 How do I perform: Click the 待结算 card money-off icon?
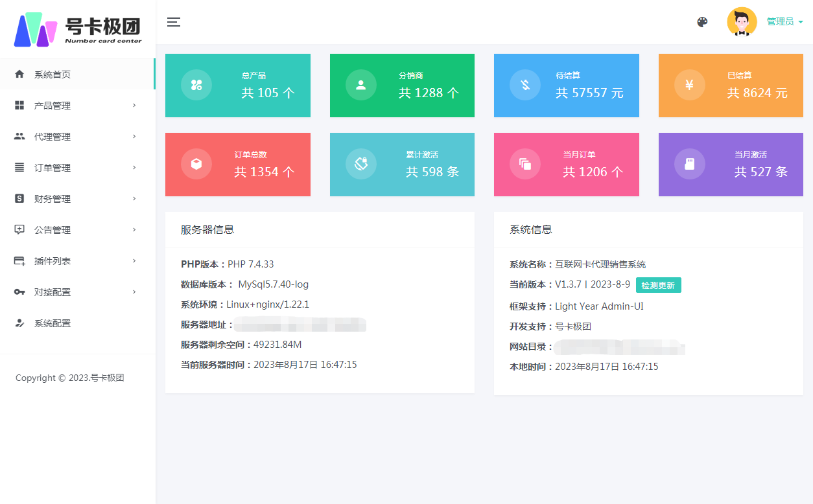(x=525, y=85)
